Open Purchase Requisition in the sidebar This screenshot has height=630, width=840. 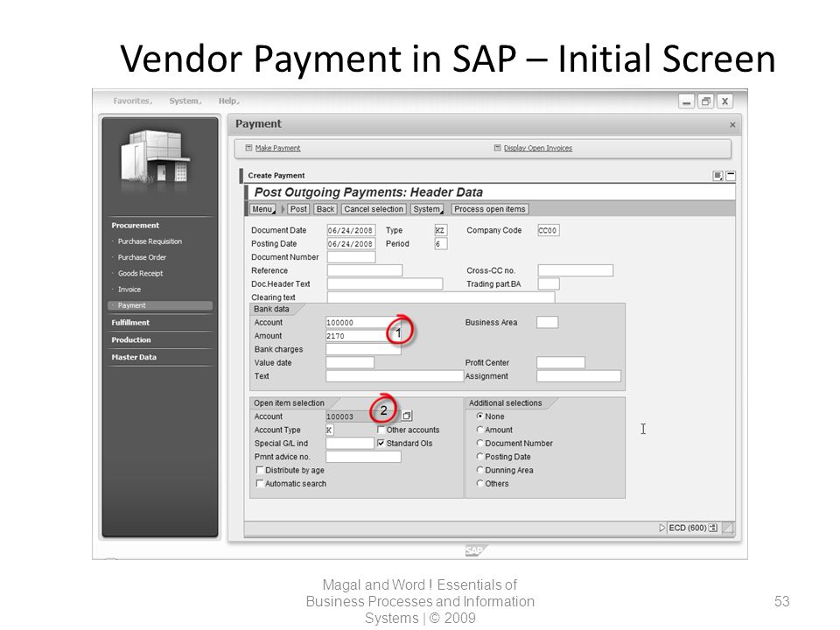point(150,241)
